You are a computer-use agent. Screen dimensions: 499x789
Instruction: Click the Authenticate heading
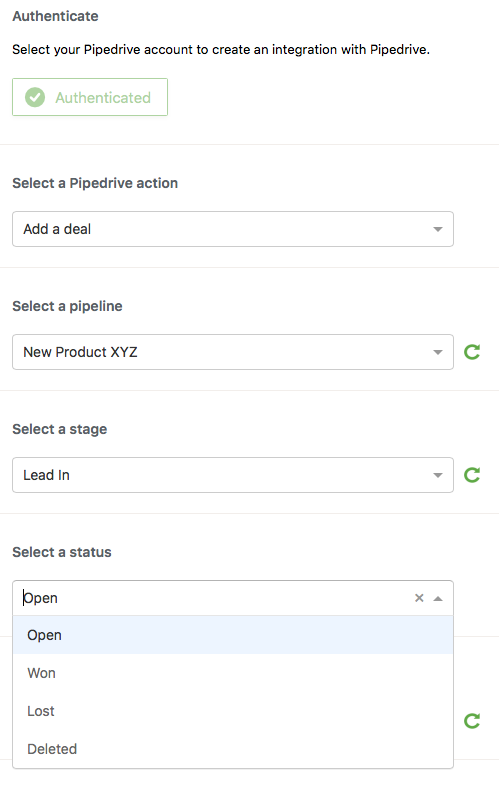tap(55, 16)
